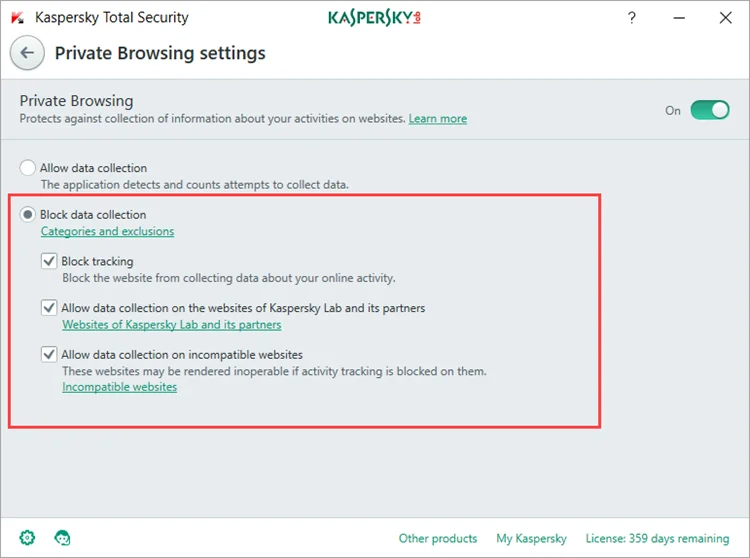Click the 'Private Browsing' section heading above the description
The height and width of the screenshot is (558, 750).
(x=77, y=101)
